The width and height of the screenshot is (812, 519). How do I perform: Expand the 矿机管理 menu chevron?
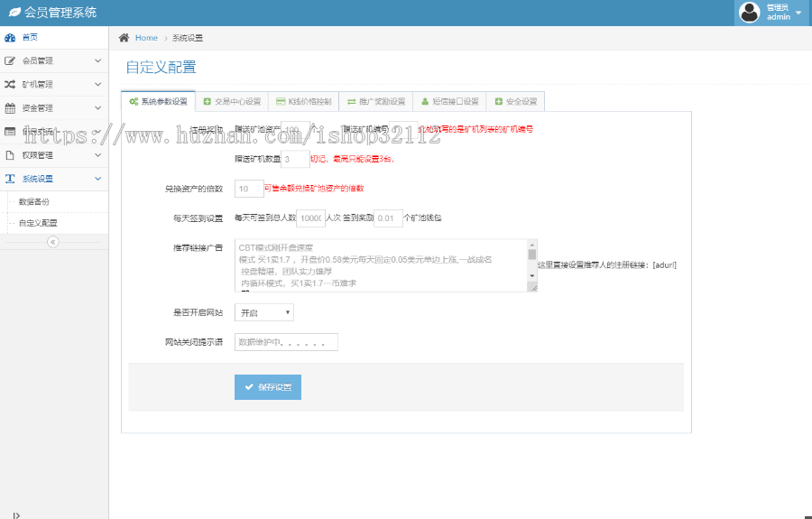(97, 84)
